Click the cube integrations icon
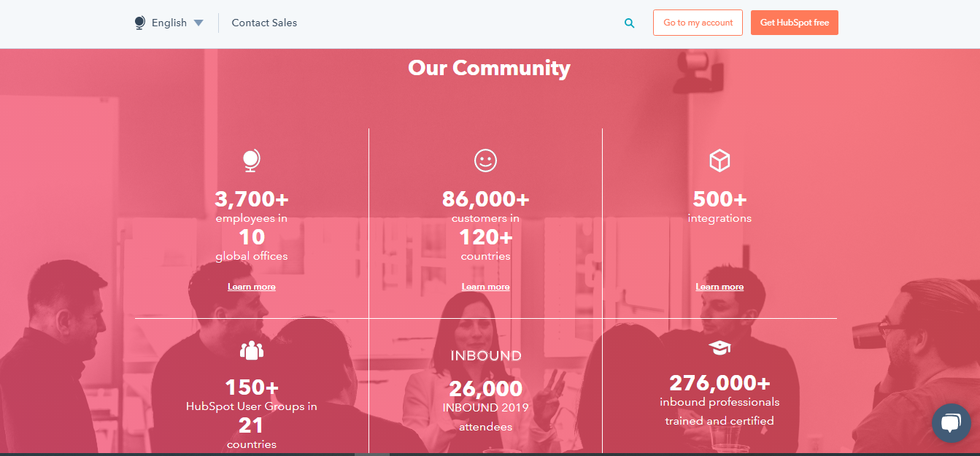 coord(719,161)
